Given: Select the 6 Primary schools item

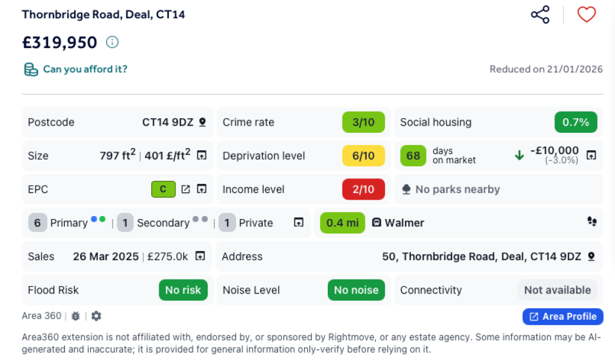Looking at the screenshot, I should (63, 223).
